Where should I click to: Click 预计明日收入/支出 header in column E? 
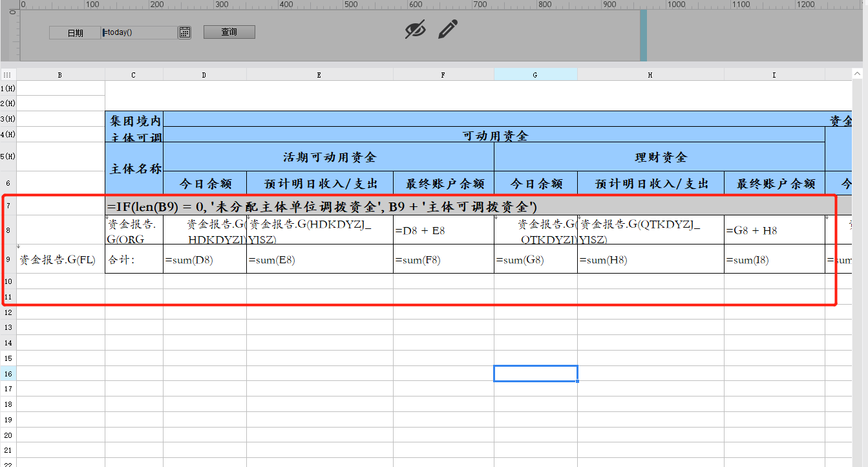pyautogui.click(x=319, y=183)
